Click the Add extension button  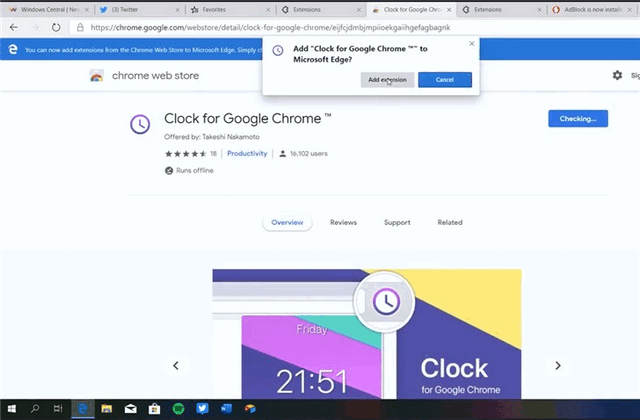[x=387, y=80]
